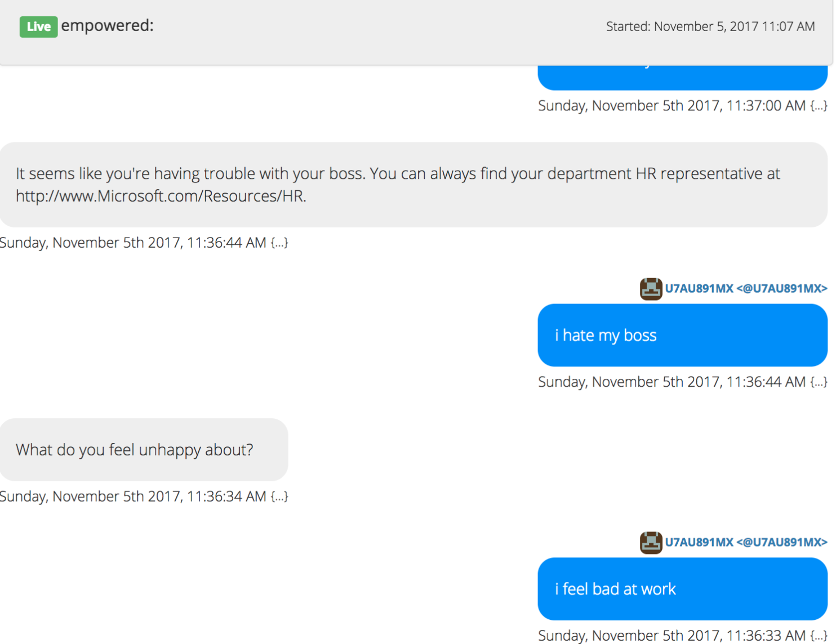
Task: Click the 11:36:34 AM timestamp text
Action: (133, 497)
